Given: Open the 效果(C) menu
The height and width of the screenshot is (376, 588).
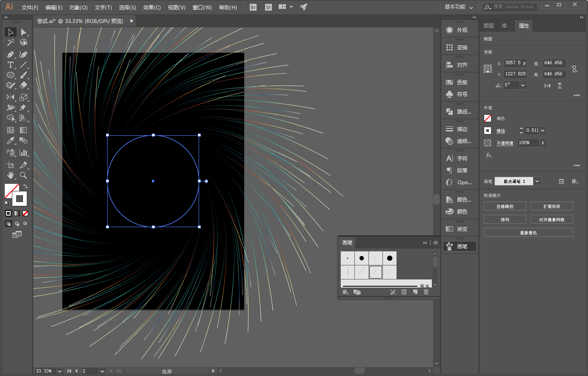Looking at the screenshot, I should (x=152, y=7).
